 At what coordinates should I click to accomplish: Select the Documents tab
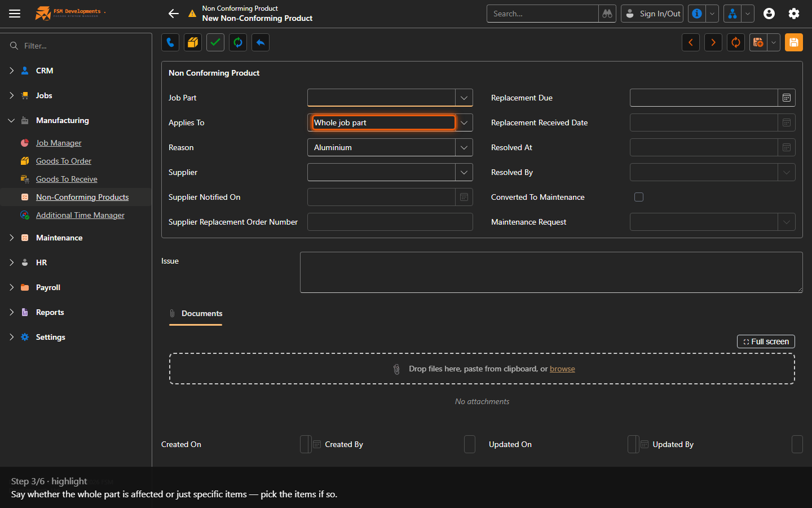(196, 314)
